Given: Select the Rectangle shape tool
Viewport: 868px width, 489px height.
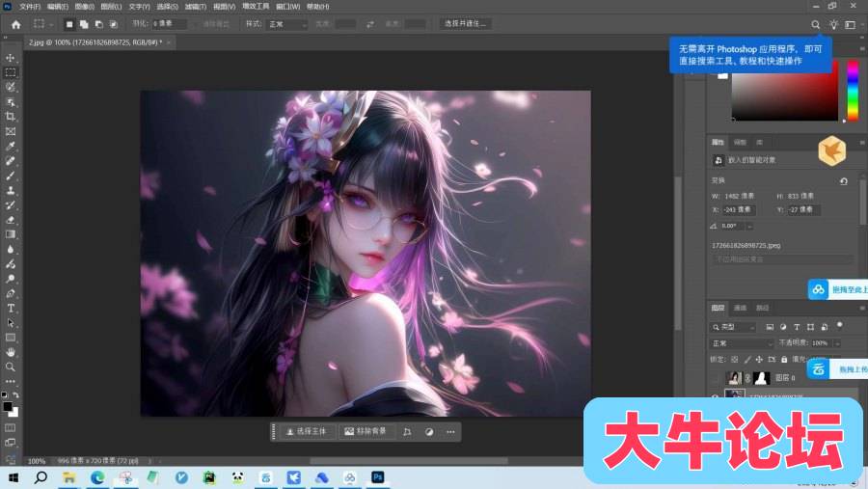Looking at the screenshot, I should point(10,338).
